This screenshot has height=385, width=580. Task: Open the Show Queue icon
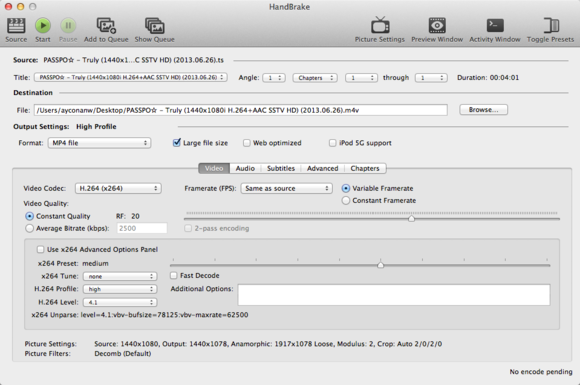155,26
